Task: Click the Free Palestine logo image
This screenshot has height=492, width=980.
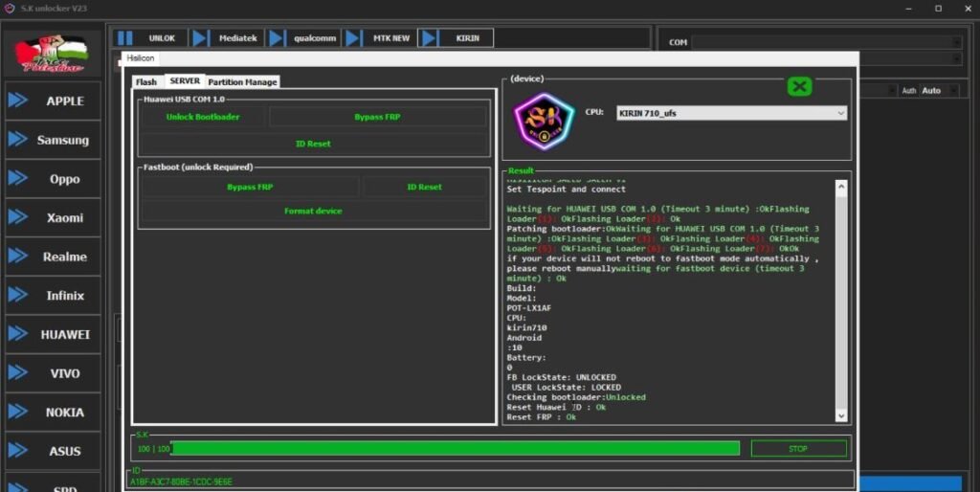Action: coord(53,55)
